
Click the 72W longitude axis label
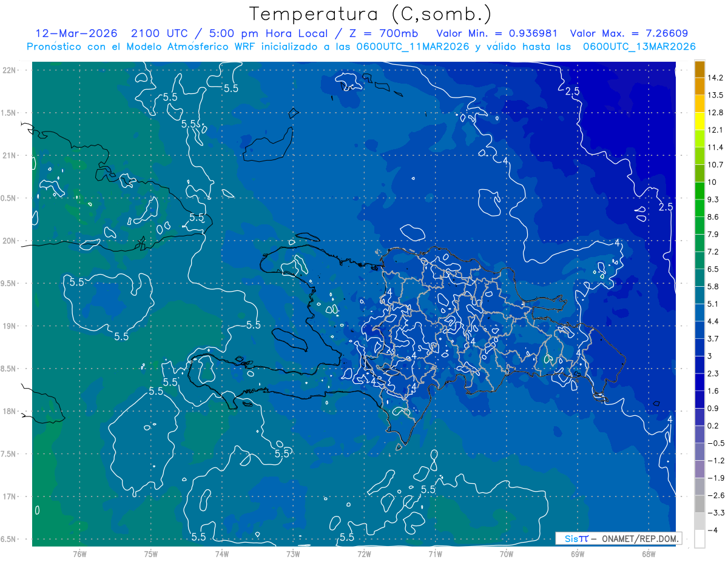[x=364, y=554]
